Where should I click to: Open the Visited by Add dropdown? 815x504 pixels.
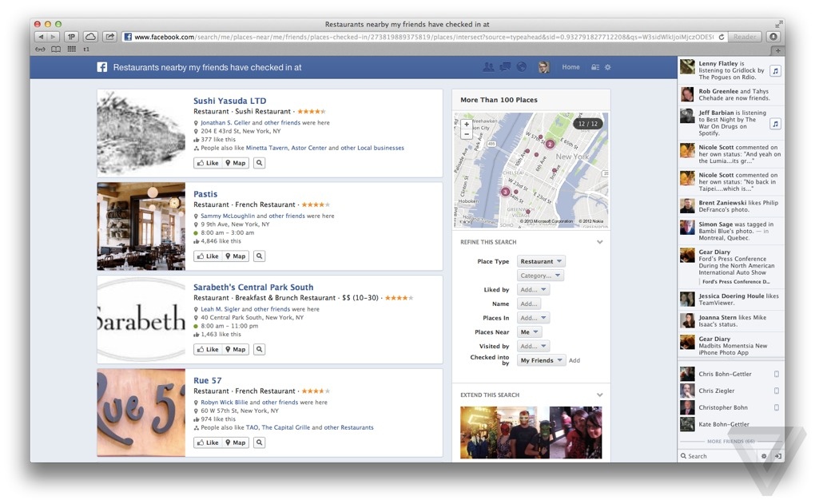coord(533,346)
